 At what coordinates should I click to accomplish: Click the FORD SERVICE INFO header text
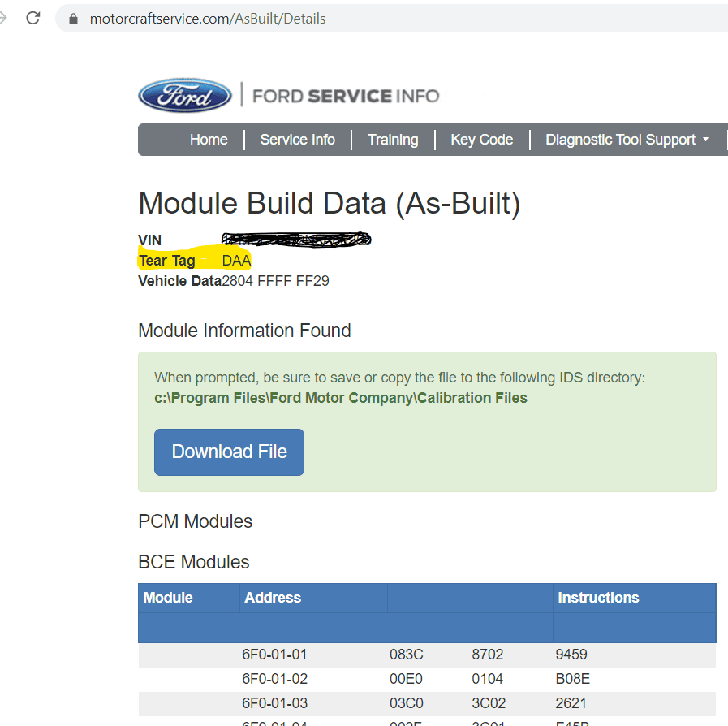[346, 96]
